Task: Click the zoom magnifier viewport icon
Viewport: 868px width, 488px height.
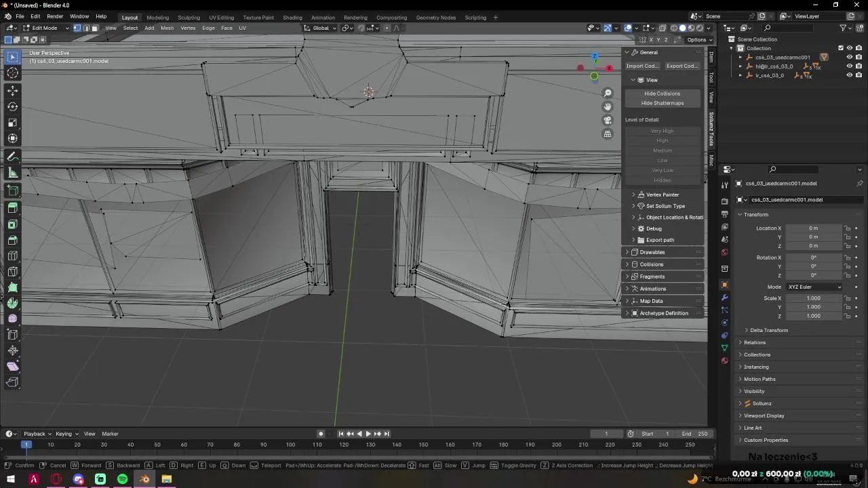Action: pos(608,93)
